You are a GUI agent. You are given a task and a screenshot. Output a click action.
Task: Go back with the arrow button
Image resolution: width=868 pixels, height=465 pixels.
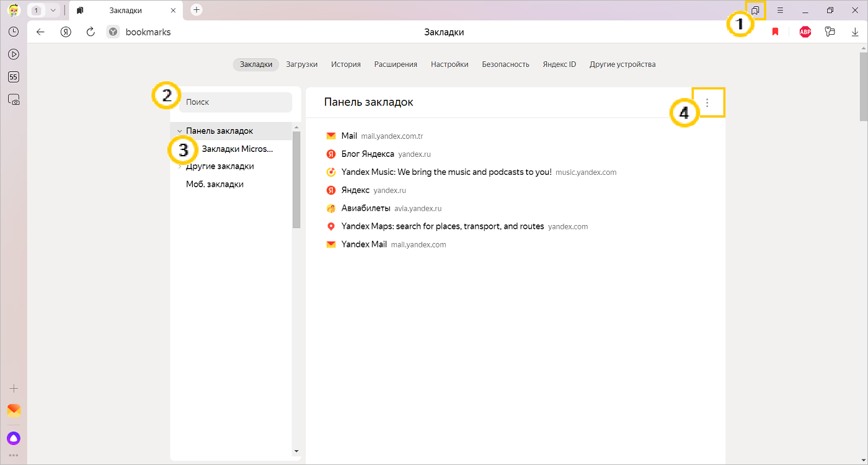[40, 32]
